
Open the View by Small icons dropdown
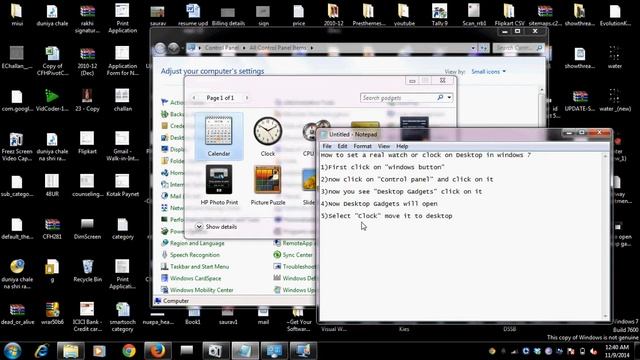pyautogui.click(x=489, y=71)
